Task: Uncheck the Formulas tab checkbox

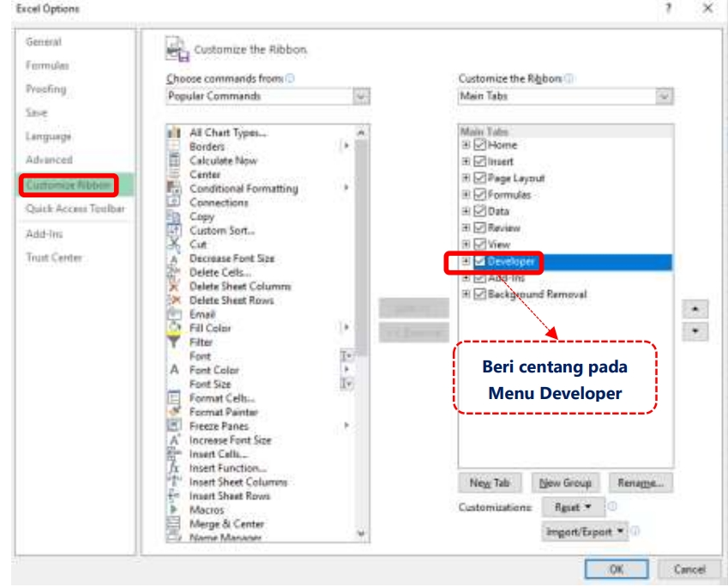Action: pyautogui.click(x=479, y=194)
